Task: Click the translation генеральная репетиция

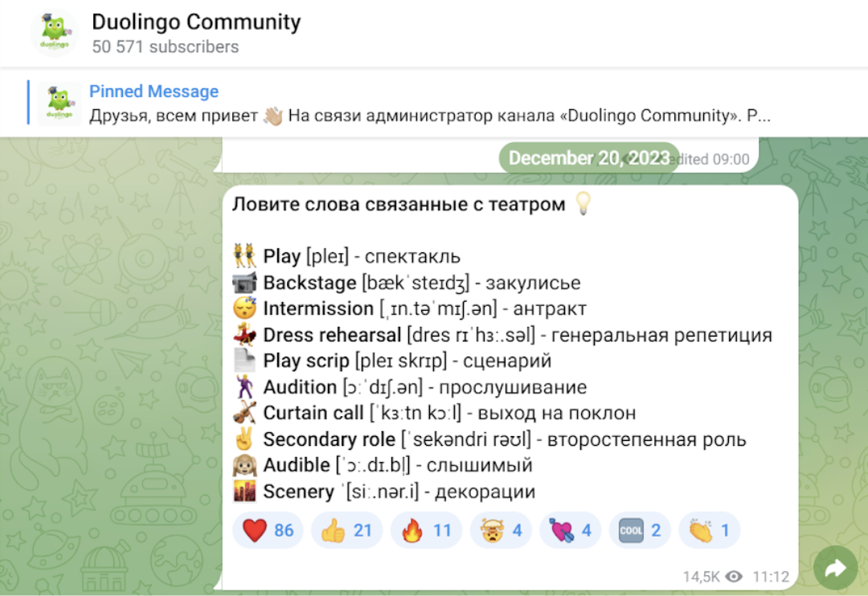Action: click(x=662, y=335)
